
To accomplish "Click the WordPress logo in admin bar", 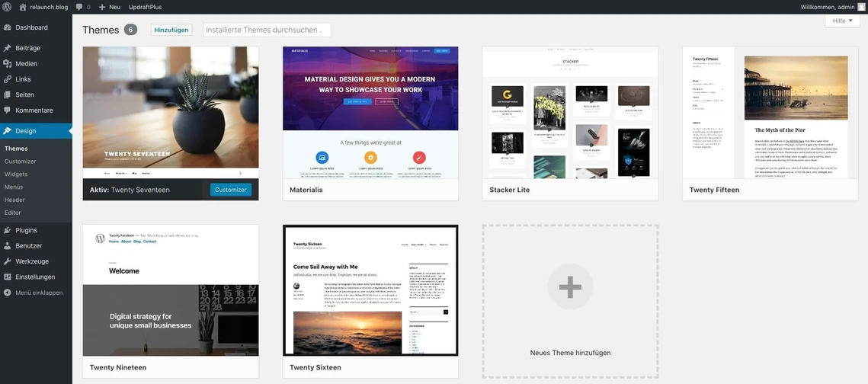I will 7,7.
